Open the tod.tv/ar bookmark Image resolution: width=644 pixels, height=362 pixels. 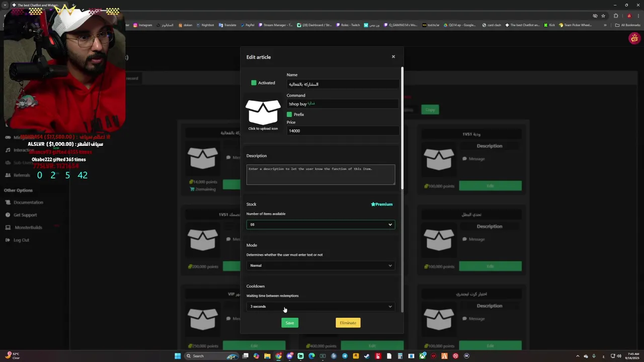click(x=431, y=25)
